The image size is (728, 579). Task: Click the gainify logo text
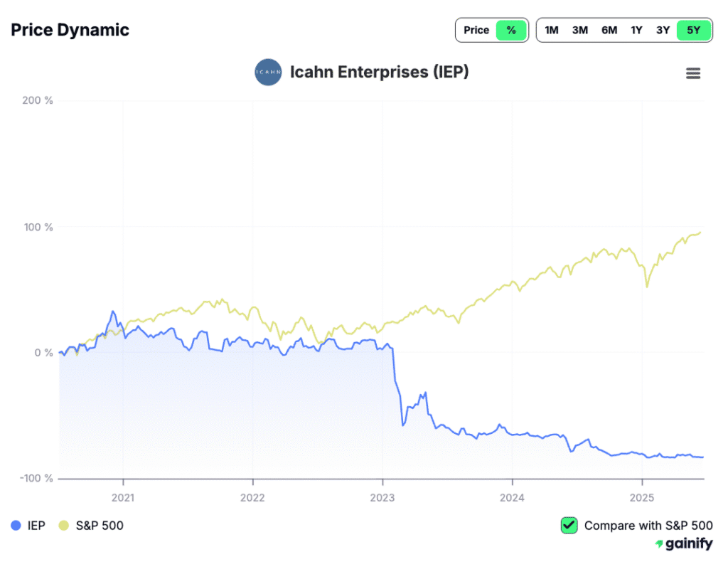click(x=688, y=543)
